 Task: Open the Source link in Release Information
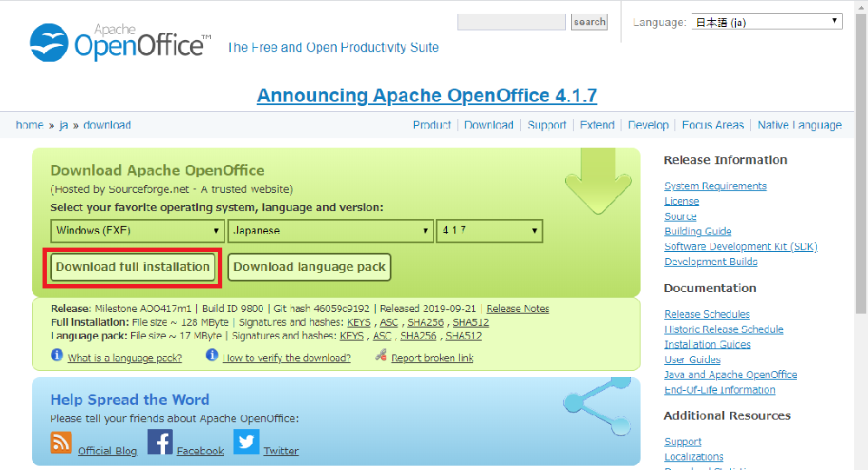coord(681,216)
